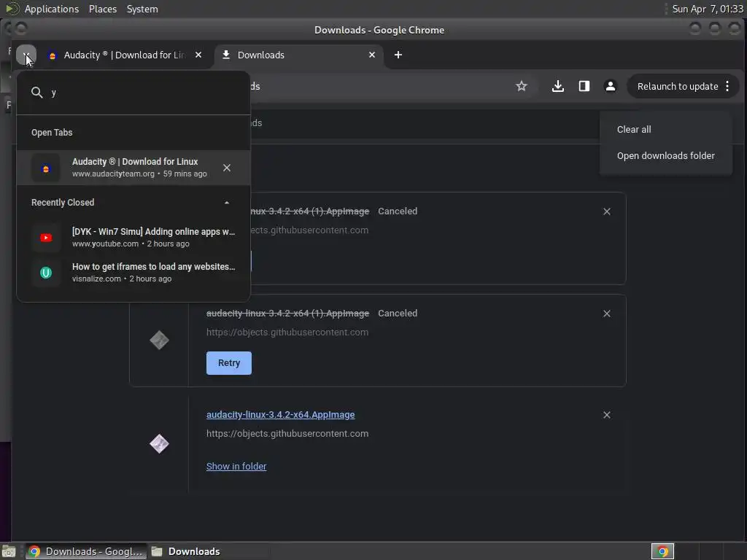Remove completed audacity AppImage from list
Viewport: 747px width, 560px height.
tap(606, 415)
